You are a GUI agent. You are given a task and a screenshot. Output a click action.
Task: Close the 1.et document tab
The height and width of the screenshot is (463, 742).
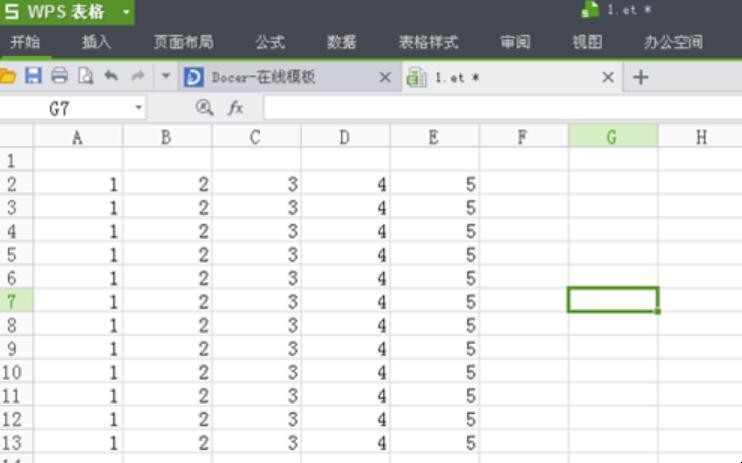click(x=607, y=77)
